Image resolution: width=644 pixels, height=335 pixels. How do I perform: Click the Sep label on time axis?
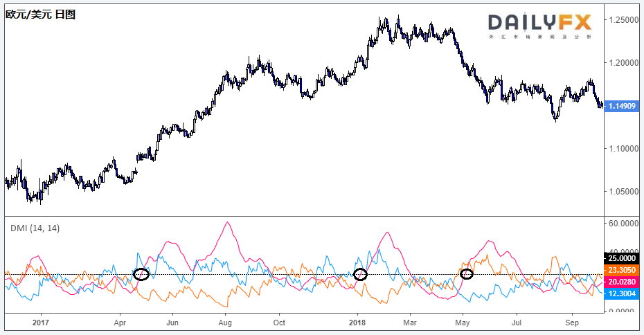pos(571,323)
